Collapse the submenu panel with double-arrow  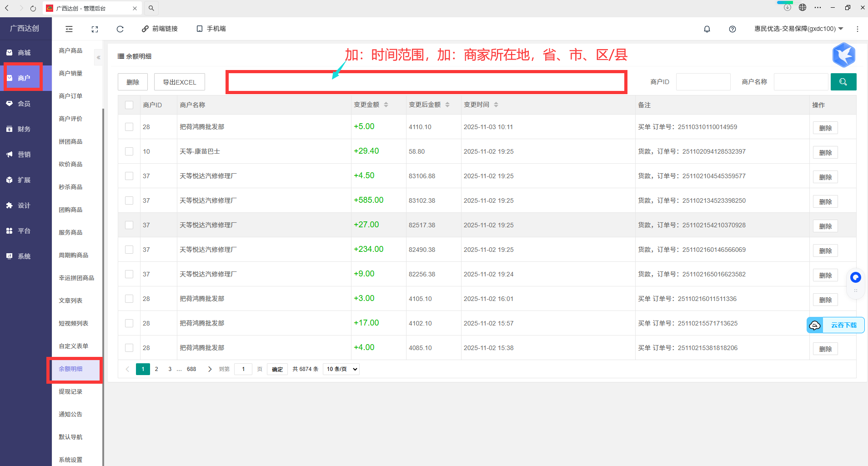(x=98, y=58)
